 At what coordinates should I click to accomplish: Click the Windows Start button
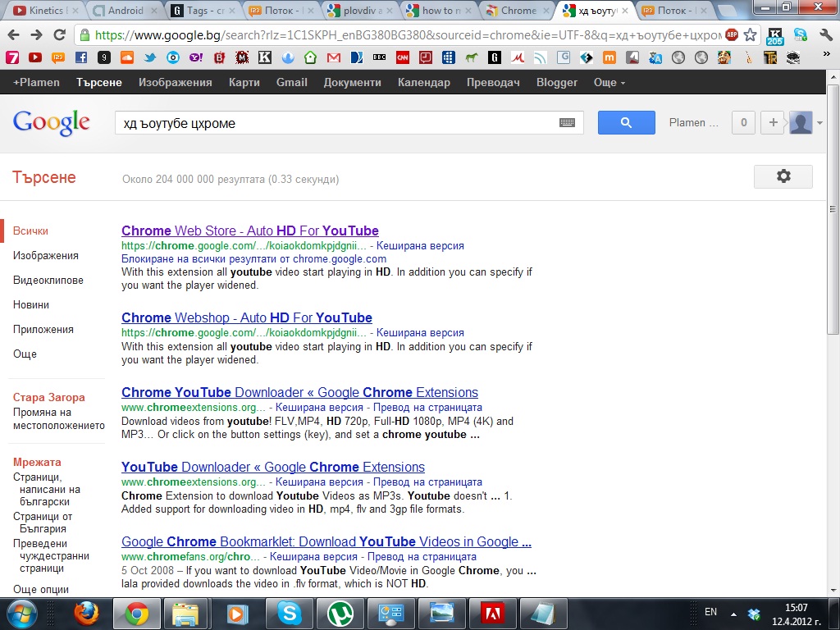[x=21, y=614]
